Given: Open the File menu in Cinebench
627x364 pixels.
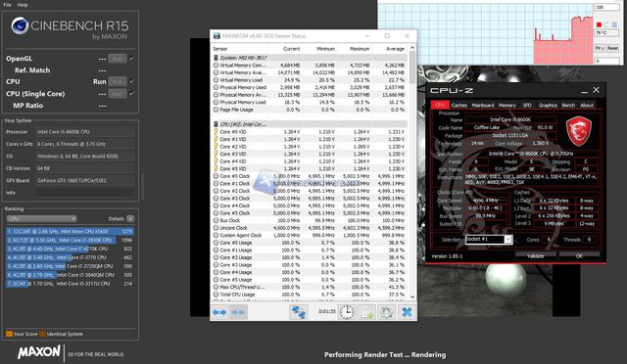Looking at the screenshot, I should pos(7,5).
